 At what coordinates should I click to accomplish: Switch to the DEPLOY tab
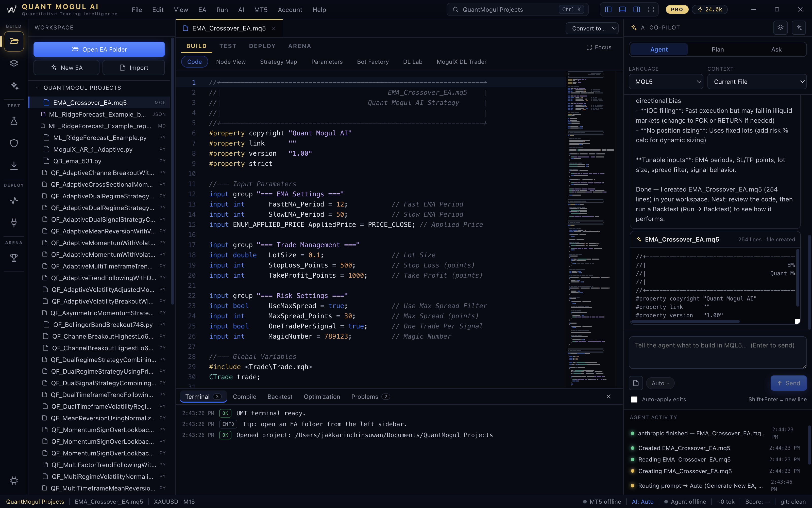[x=262, y=46]
